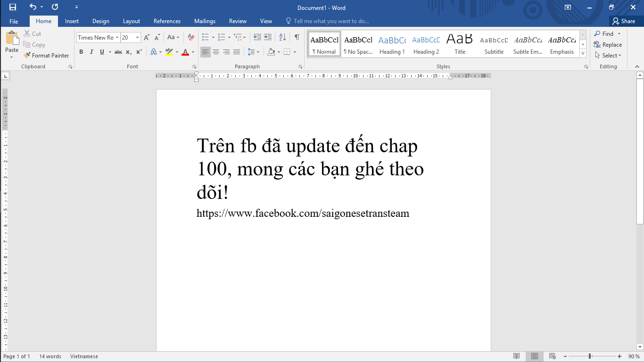Click the Grow Font size icon
This screenshot has width=644, height=362.
pos(147,37)
